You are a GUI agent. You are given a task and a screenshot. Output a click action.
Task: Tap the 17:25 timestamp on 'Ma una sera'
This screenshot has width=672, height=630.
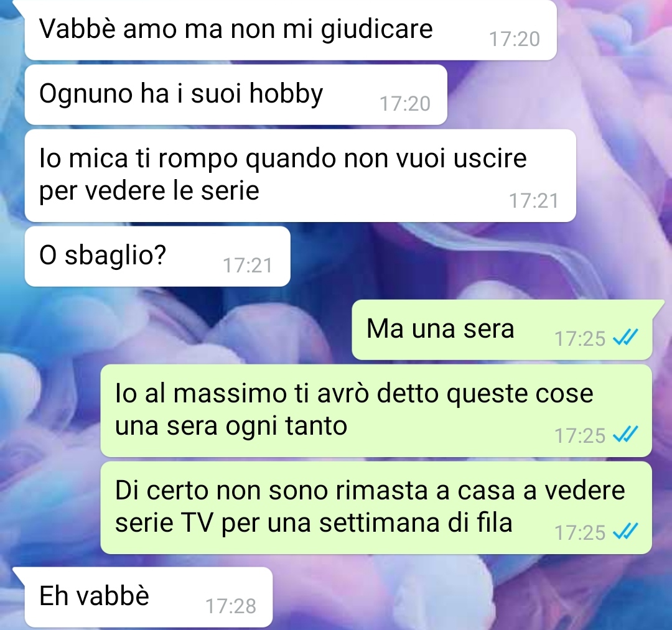580,339
